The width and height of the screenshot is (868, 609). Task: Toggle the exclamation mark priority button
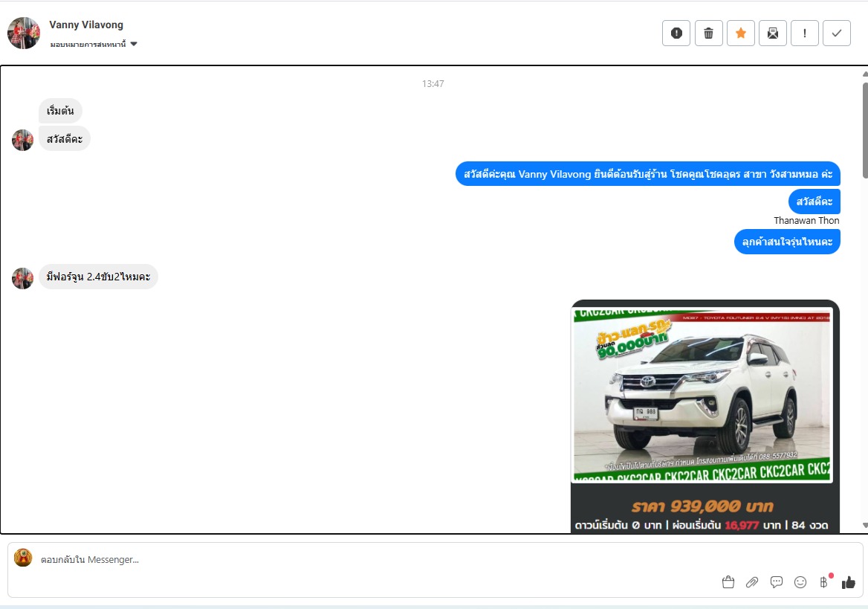(x=805, y=33)
